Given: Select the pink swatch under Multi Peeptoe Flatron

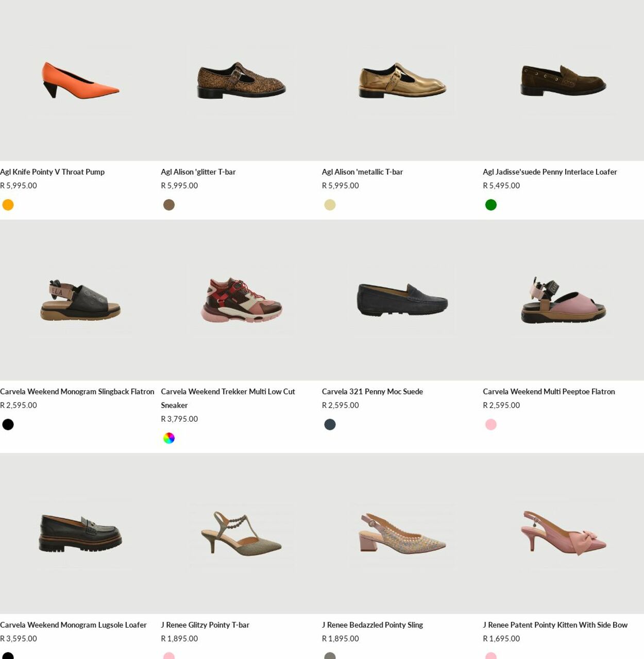Looking at the screenshot, I should tap(491, 425).
